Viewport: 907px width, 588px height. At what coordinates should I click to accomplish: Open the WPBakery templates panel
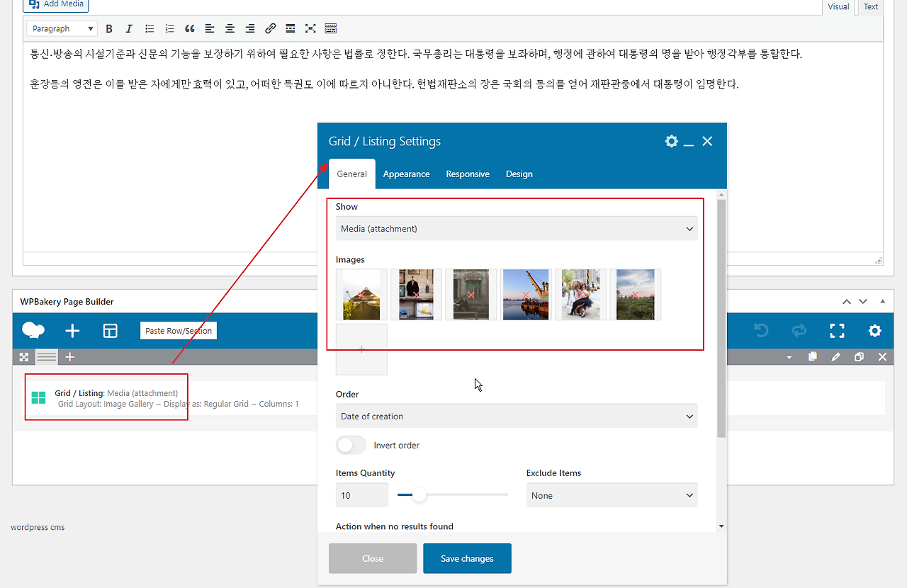coord(111,331)
